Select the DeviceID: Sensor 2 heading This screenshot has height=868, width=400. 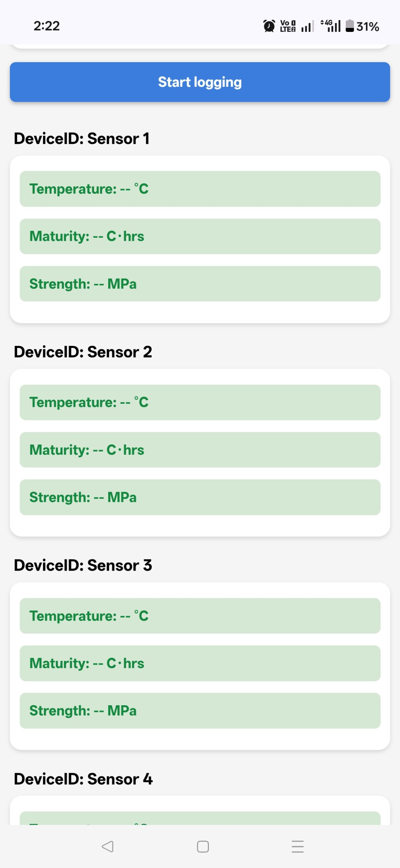pos(83,352)
